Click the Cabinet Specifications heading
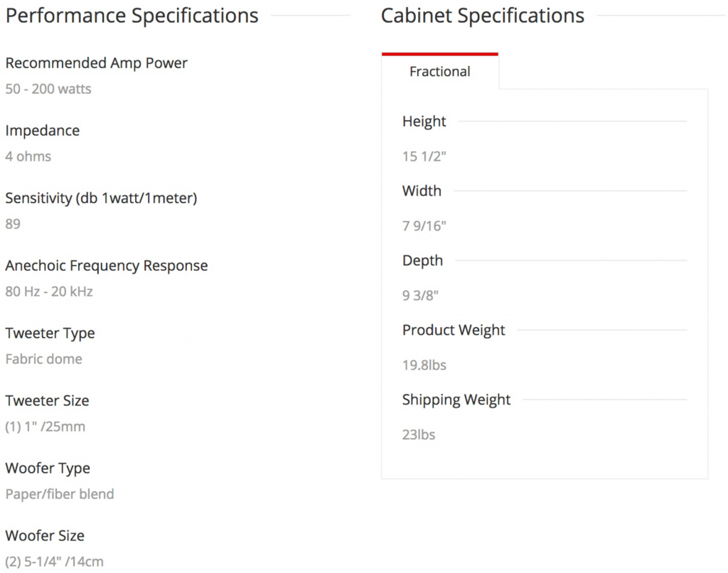The height and width of the screenshot is (573, 728). pos(483,16)
